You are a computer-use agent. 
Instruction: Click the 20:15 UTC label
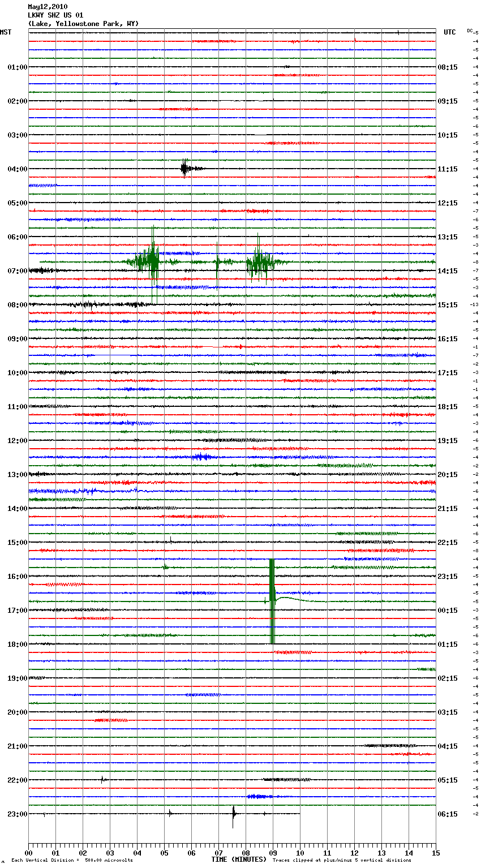click(448, 475)
